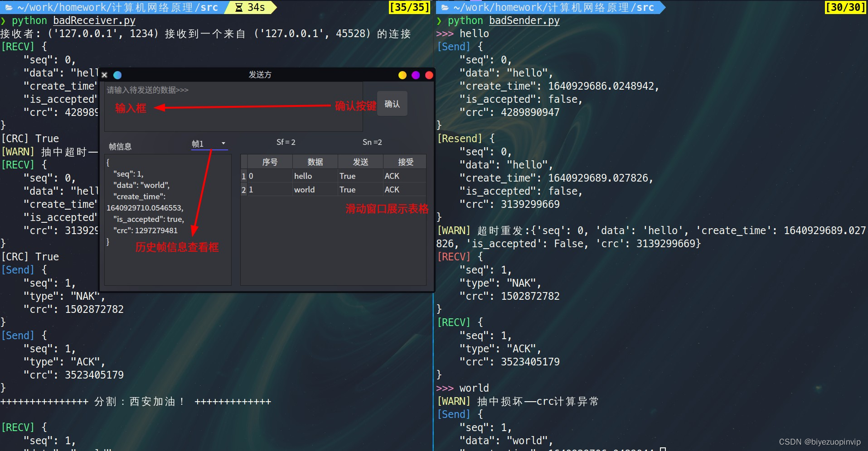Click the [30/30] indicator in right terminal

tap(845, 7)
